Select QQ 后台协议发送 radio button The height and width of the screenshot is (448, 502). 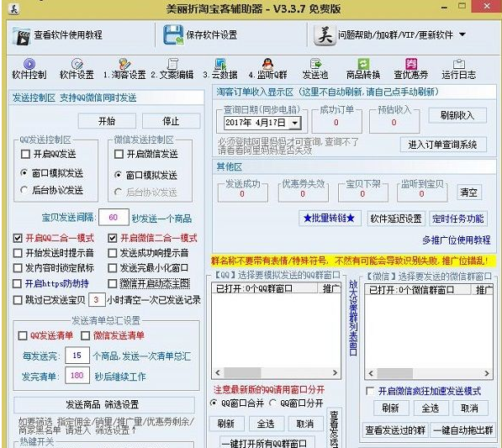pos(24,190)
